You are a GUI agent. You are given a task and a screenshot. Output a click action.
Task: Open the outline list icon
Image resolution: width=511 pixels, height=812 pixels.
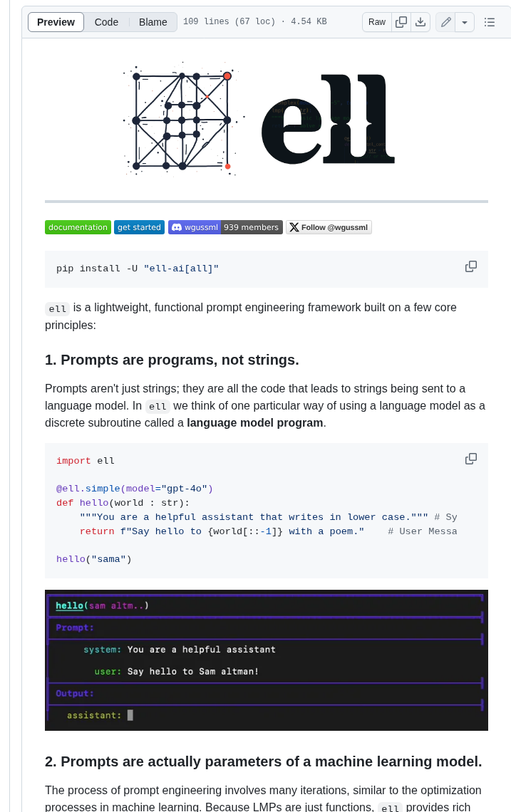pyautogui.click(x=489, y=22)
